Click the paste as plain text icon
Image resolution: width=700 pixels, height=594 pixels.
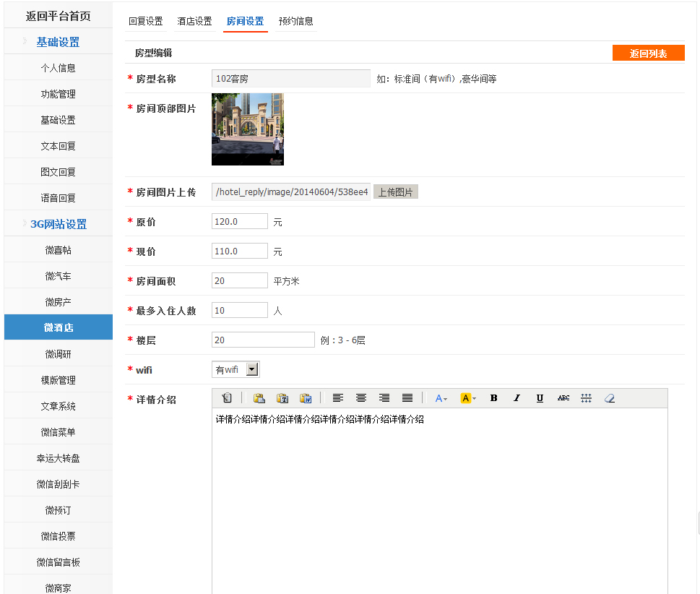(x=282, y=398)
